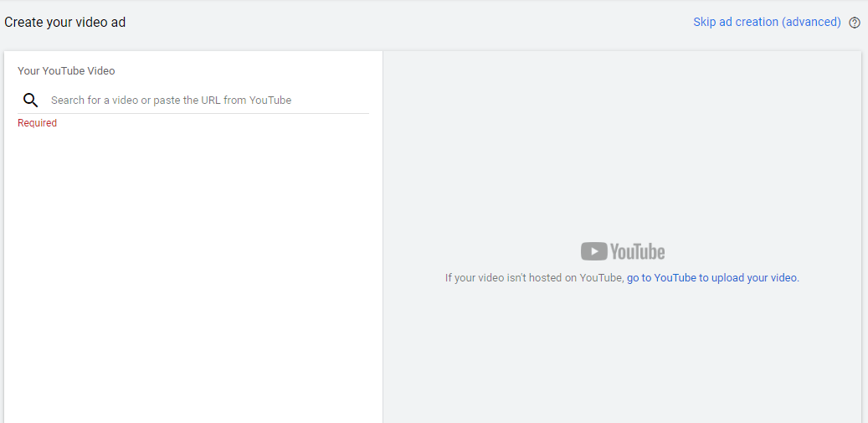Click the magnifier search icon
The height and width of the screenshot is (423, 868).
pyautogui.click(x=30, y=101)
